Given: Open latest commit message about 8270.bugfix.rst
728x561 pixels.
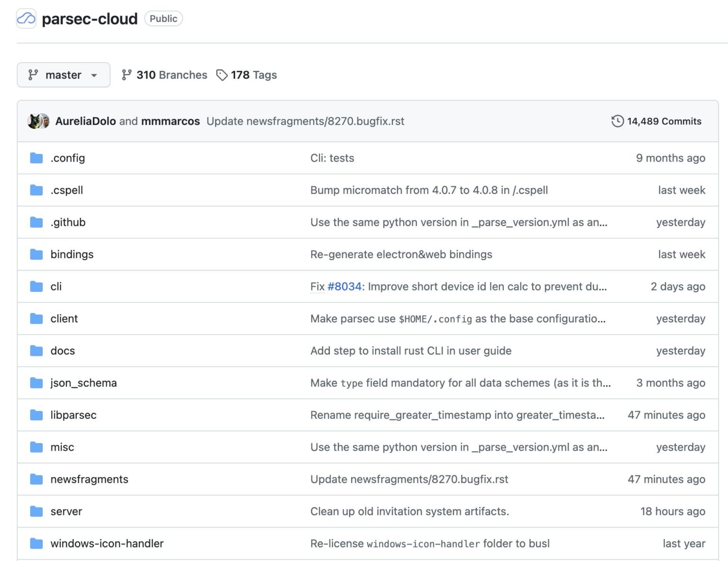Looking at the screenshot, I should [x=305, y=121].
